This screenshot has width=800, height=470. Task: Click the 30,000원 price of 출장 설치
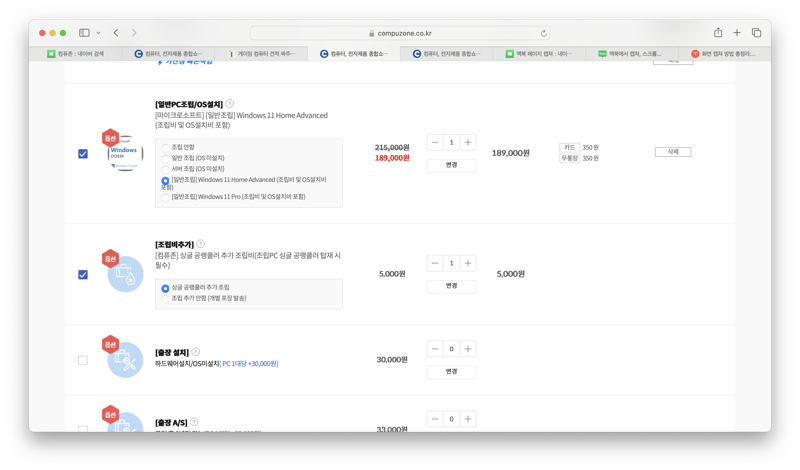coord(392,360)
